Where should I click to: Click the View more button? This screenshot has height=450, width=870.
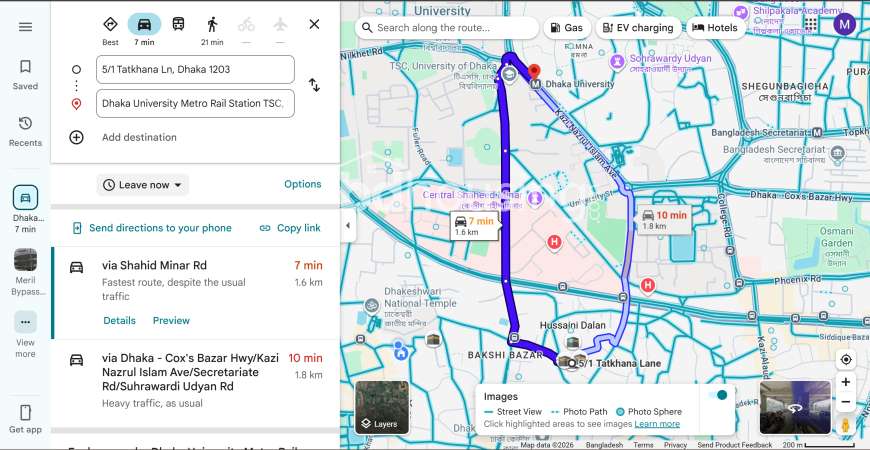(x=26, y=335)
